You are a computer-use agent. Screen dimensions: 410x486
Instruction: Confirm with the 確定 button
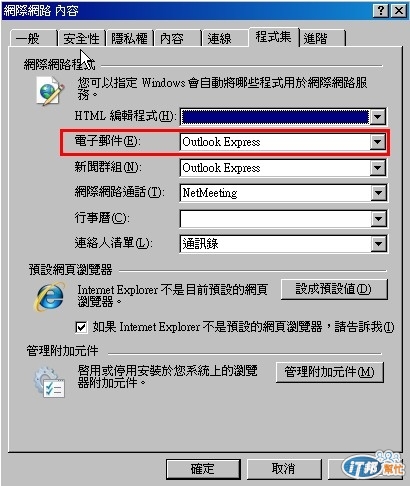click(x=203, y=469)
